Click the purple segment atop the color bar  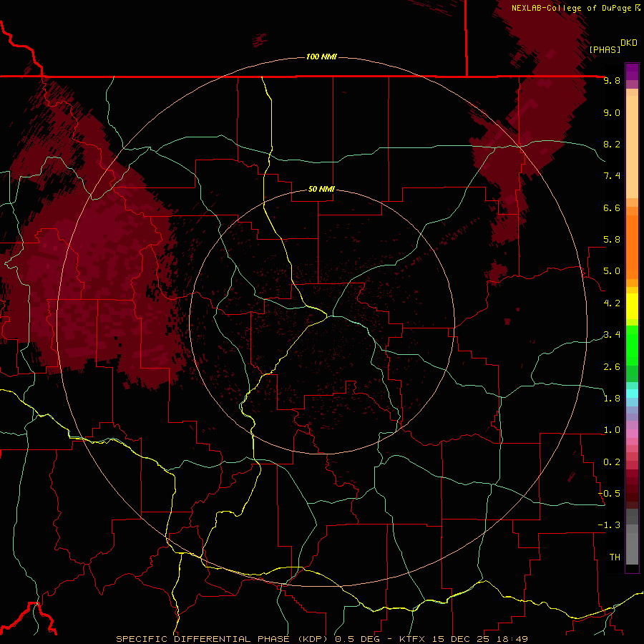point(632,72)
